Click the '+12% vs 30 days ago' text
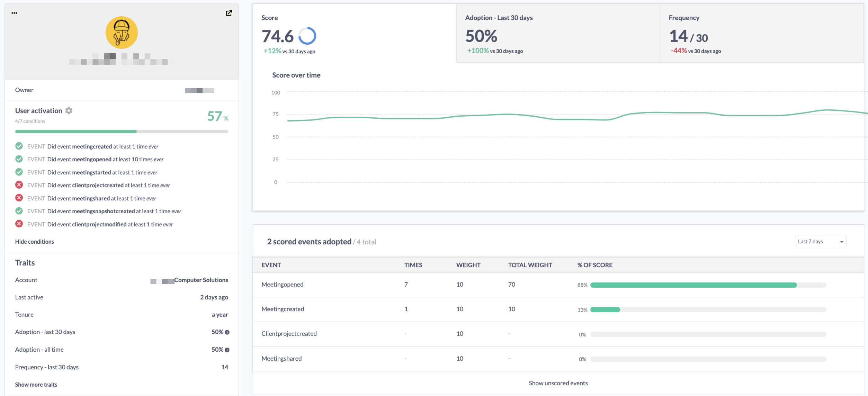 point(289,51)
